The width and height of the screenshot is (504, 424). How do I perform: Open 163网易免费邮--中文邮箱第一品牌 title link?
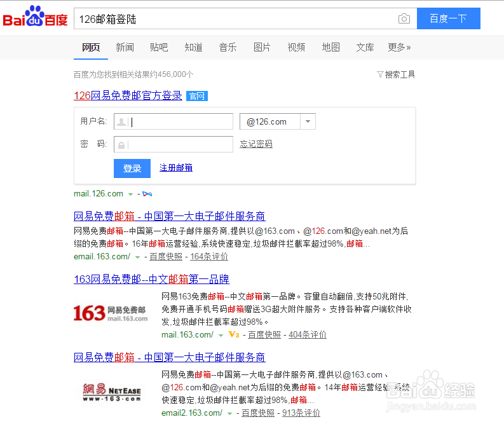[x=151, y=278]
